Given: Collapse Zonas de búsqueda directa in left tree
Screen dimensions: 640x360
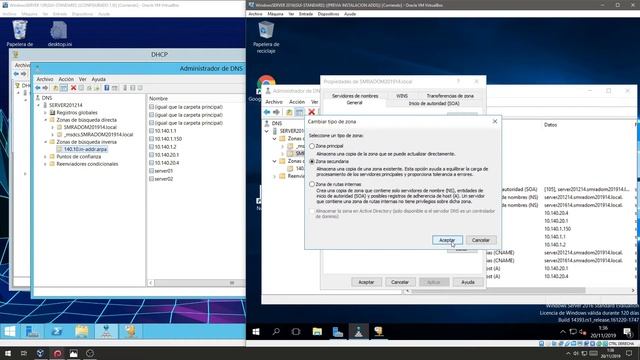Looking at the screenshot, I should click(46, 120).
